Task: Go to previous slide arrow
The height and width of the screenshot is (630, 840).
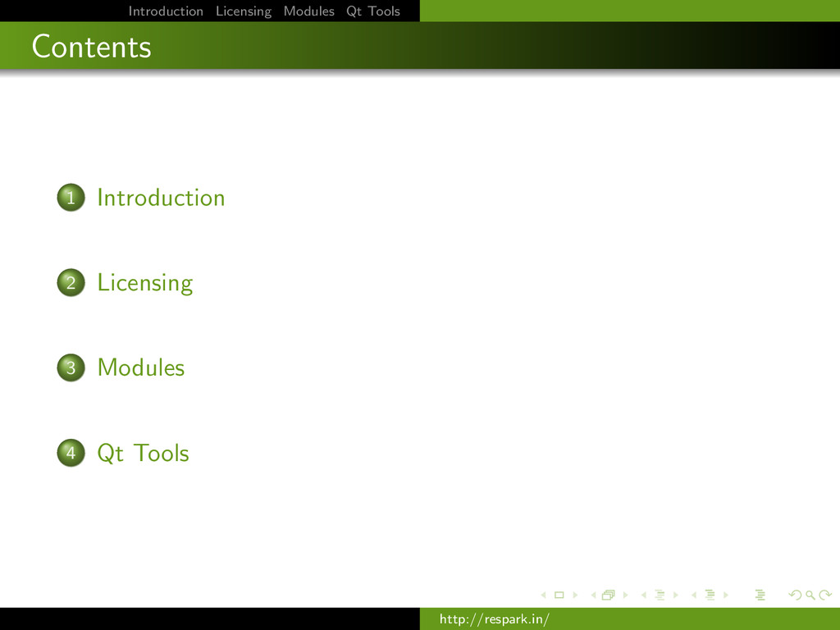Action: click(544, 596)
